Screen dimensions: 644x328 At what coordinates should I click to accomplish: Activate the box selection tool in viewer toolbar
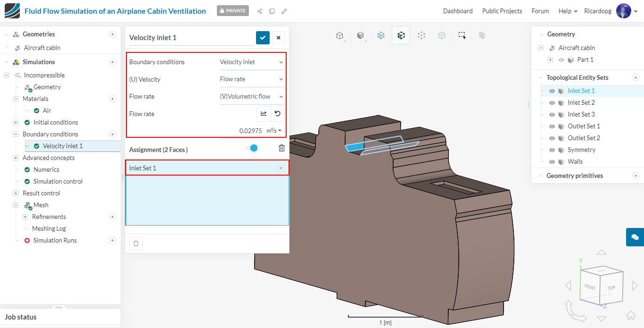point(462,35)
